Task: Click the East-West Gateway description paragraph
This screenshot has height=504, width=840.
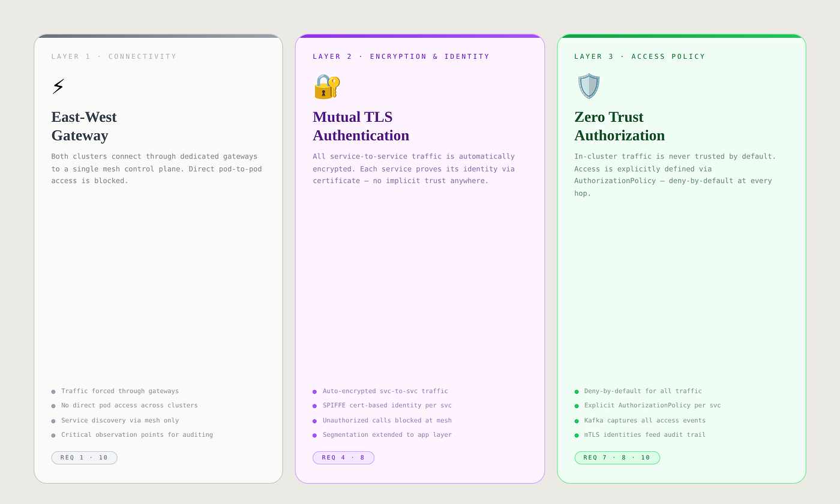Action: (x=157, y=169)
